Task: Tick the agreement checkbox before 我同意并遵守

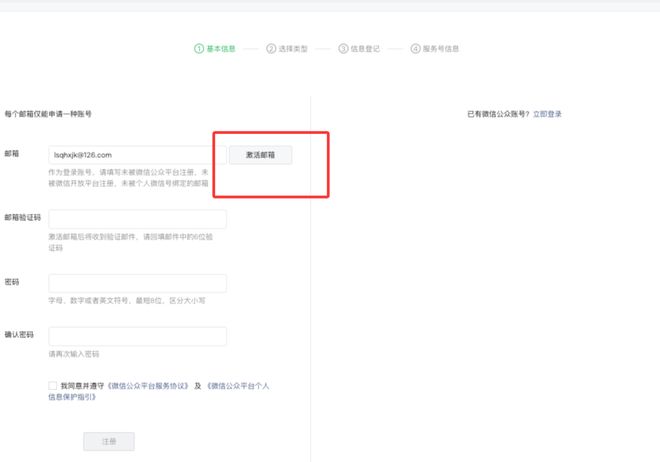Action: coord(52,385)
